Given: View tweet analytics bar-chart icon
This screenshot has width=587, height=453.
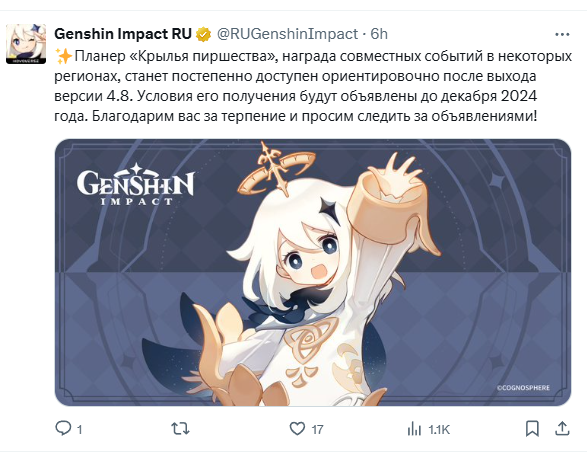Looking at the screenshot, I should (414, 429).
